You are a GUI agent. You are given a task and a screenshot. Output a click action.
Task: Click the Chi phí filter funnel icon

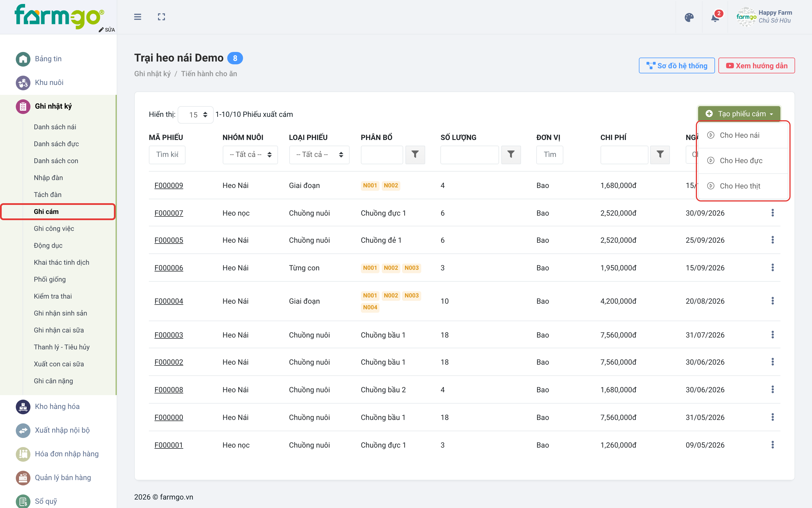(660, 155)
